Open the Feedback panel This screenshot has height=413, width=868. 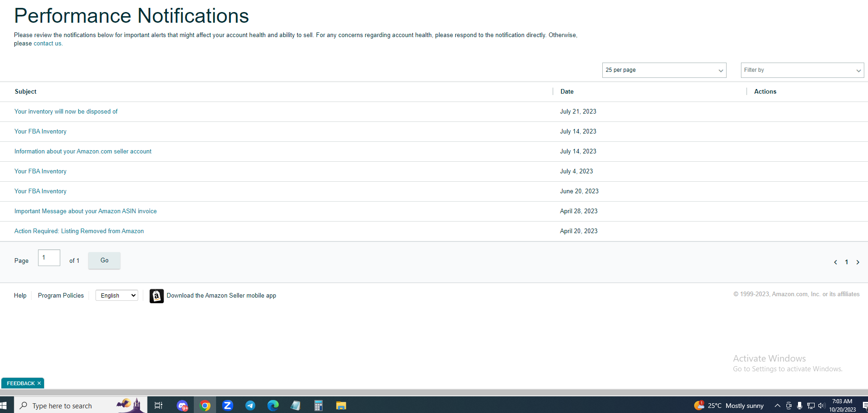tap(21, 383)
